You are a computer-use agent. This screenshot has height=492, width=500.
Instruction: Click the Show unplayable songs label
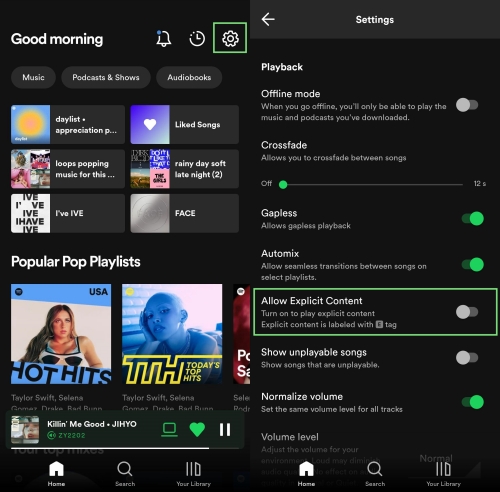pos(314,352)
